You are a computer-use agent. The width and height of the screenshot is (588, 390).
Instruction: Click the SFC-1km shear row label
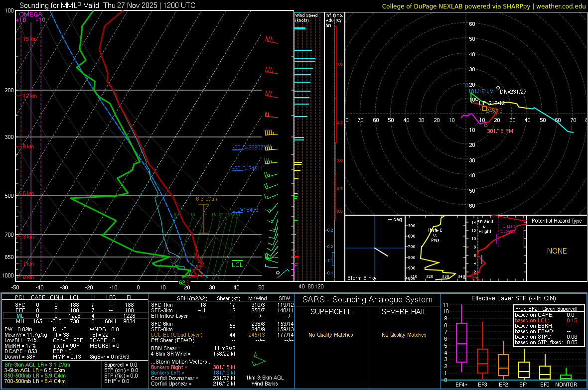tap(162, 305)
